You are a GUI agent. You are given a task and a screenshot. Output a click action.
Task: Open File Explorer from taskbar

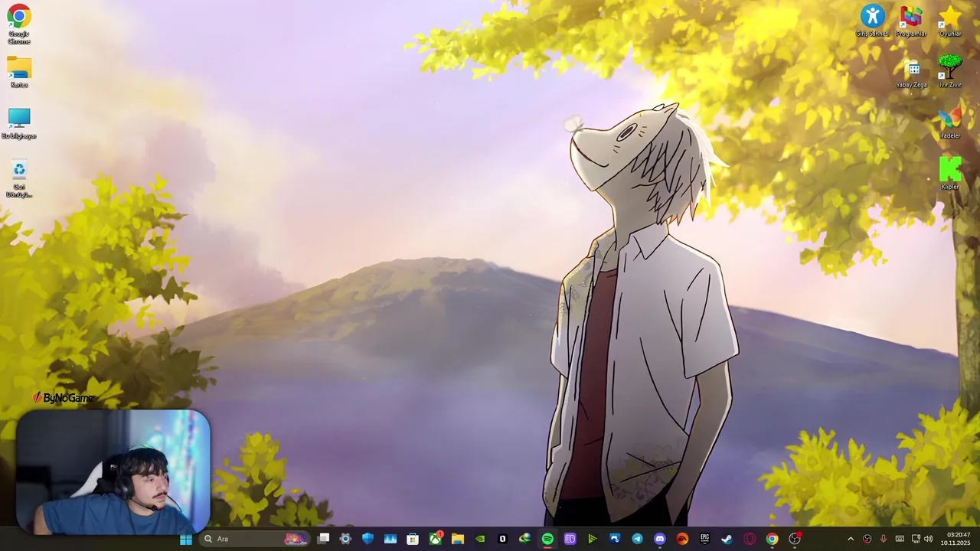[458, 539]
